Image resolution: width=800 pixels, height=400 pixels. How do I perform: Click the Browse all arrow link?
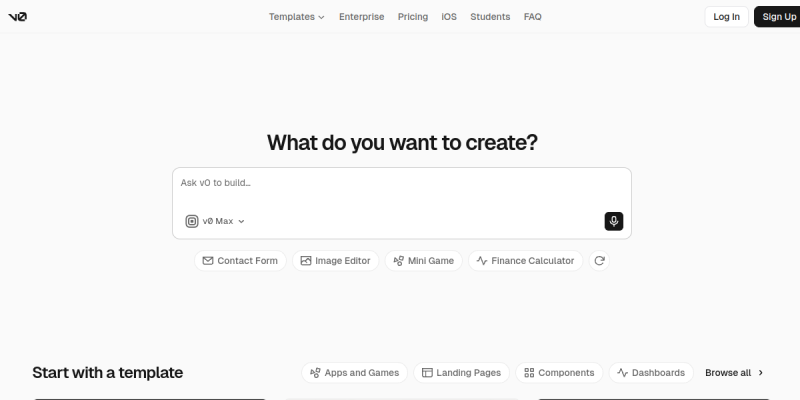(x=734, y=373)
